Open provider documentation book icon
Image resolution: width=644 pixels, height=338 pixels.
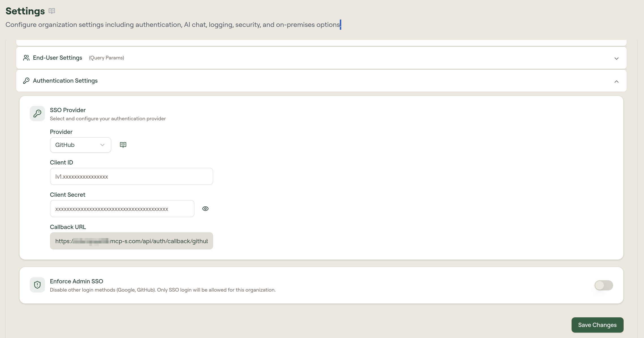(x=123, y=145)
